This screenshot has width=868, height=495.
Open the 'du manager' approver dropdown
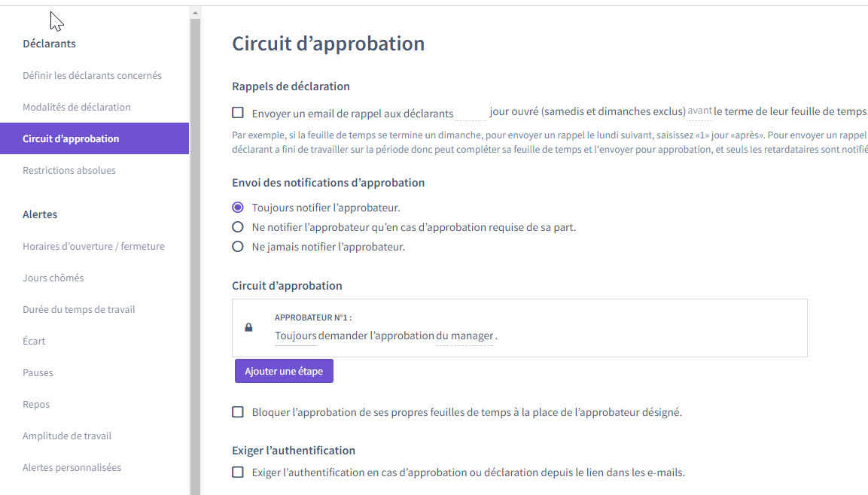(x=464, y=336)
